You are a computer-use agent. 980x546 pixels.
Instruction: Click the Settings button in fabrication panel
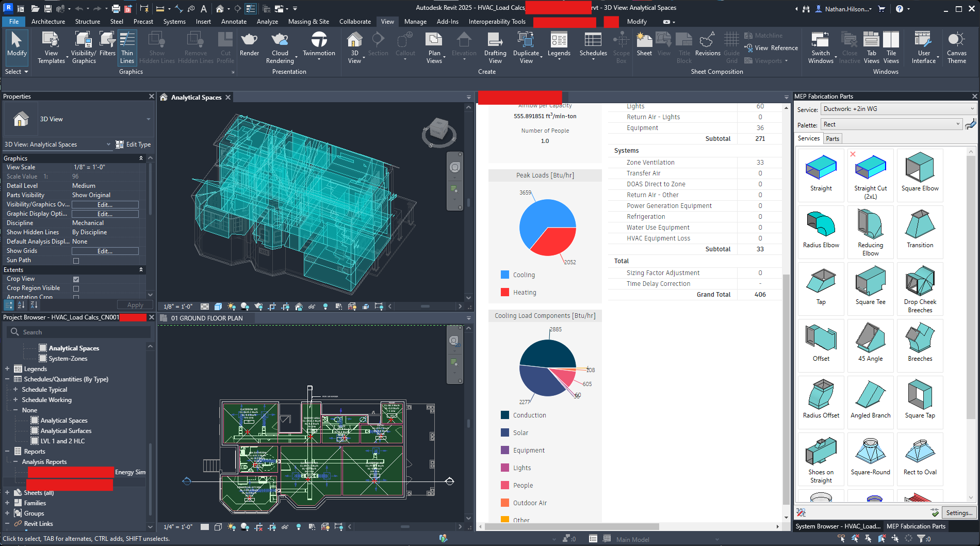(959, 512)
